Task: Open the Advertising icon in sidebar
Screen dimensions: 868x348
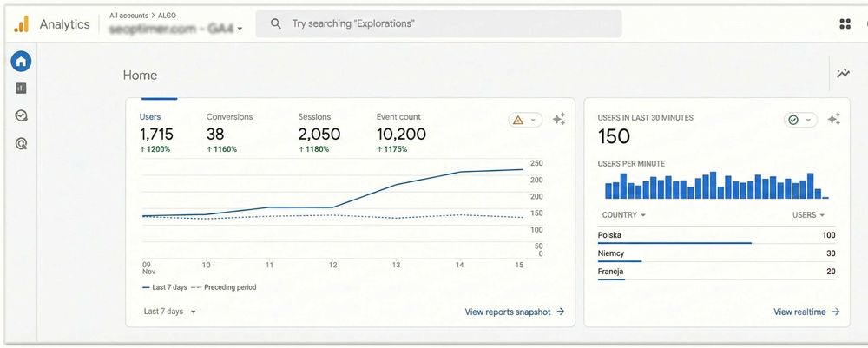Action: click(x=21, y=143)
